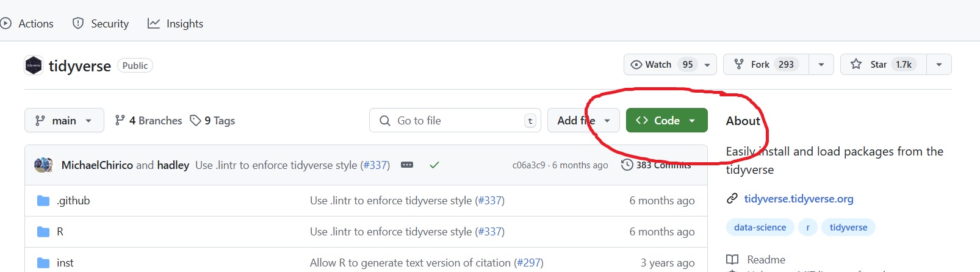980x272 pixels.
Task: Expand commit details ellipsis button
Action: 407,165
